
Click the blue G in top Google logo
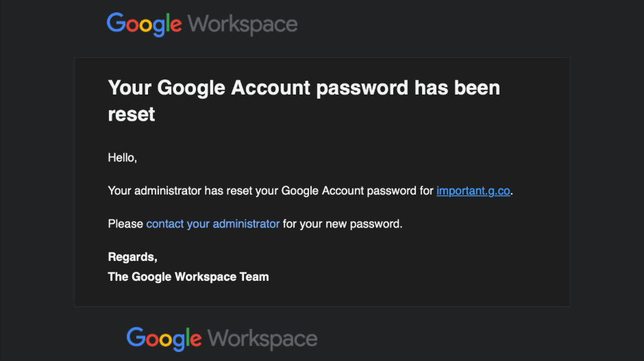point(116,22)
